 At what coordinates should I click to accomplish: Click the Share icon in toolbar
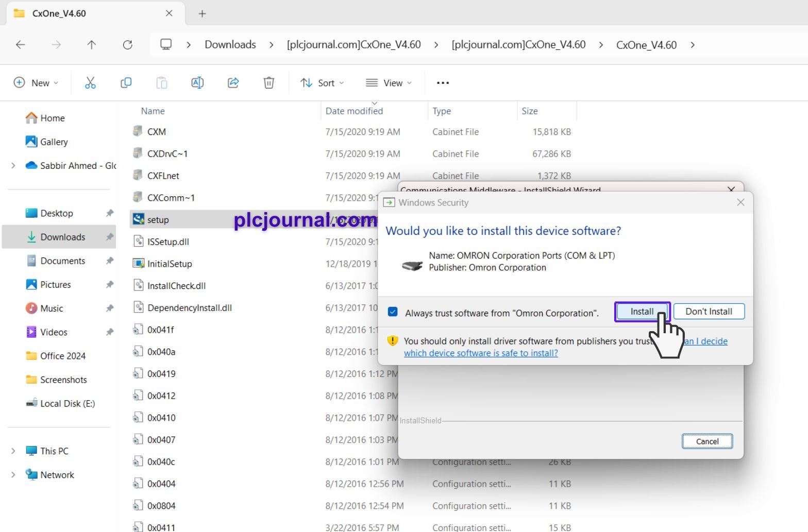[233, 83]
